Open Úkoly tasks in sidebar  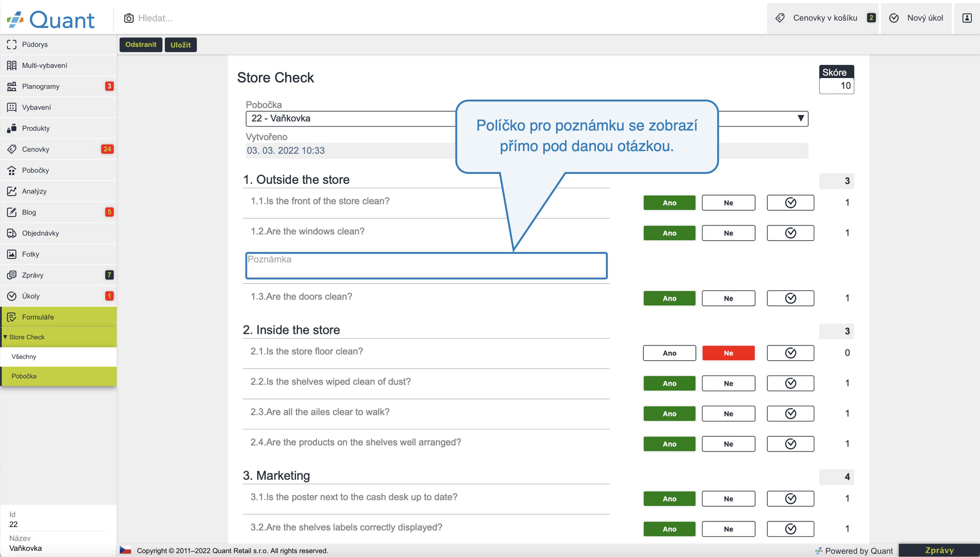pyautogui.click(x=58, y=296)
